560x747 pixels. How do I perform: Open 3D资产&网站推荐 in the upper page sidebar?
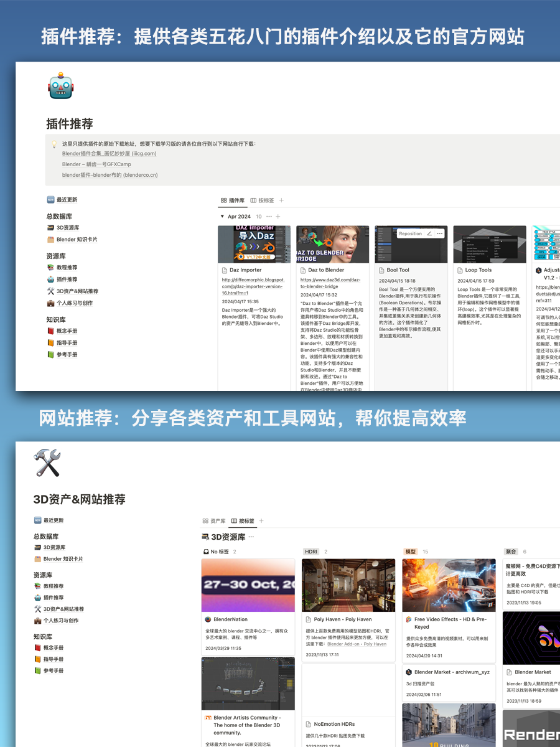coord(72,291)
